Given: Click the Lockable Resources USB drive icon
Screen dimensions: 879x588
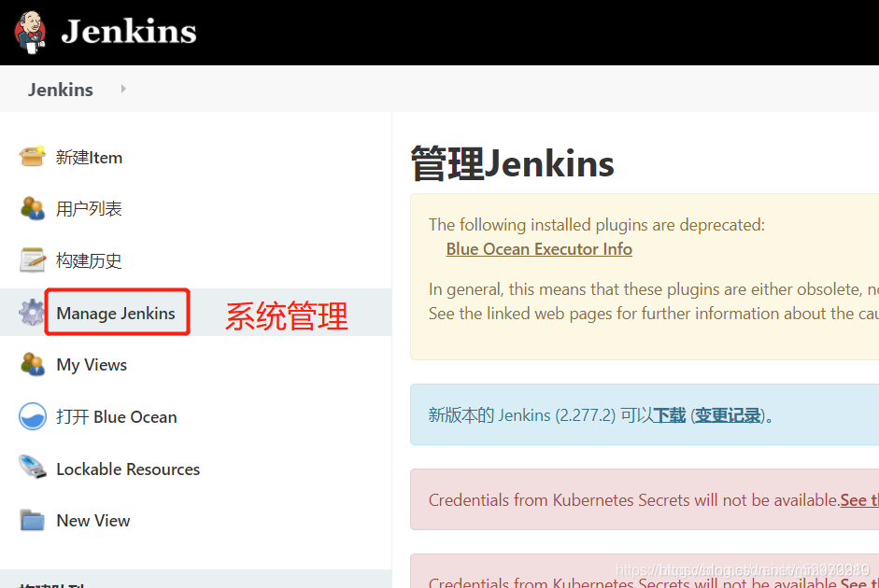Looking at the screenshot, I should pyautogui.click(x=33, y=467).
